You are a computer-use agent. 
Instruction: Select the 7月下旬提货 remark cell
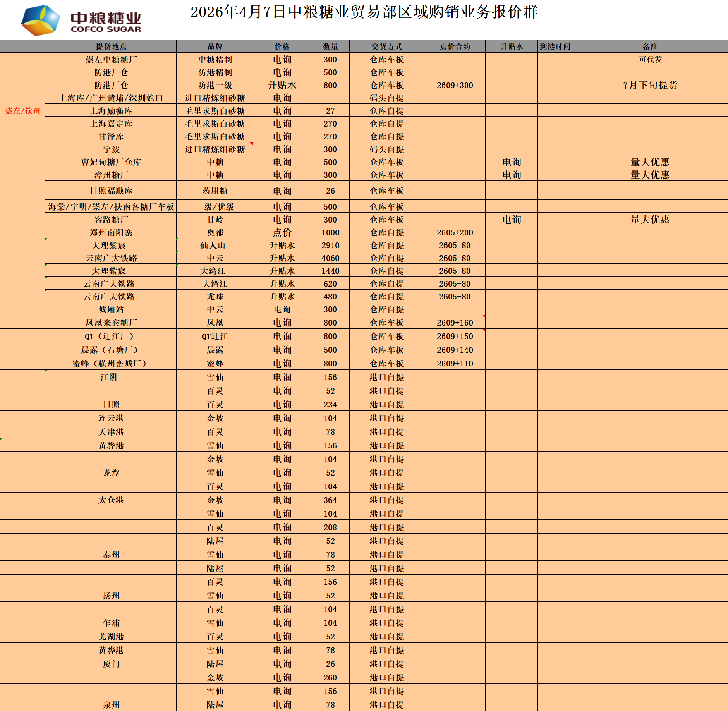coord(650,85)
